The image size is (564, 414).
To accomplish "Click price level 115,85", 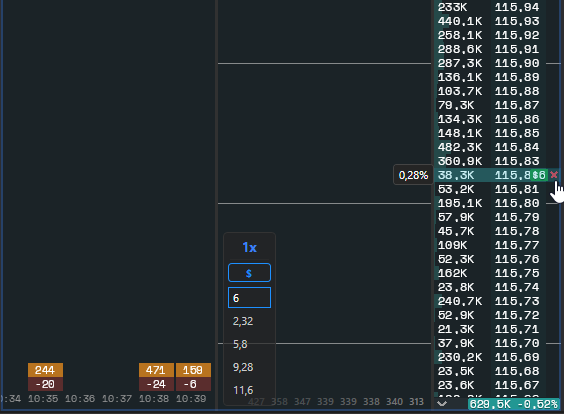I will pyautogui.click(x=517, y=133).
